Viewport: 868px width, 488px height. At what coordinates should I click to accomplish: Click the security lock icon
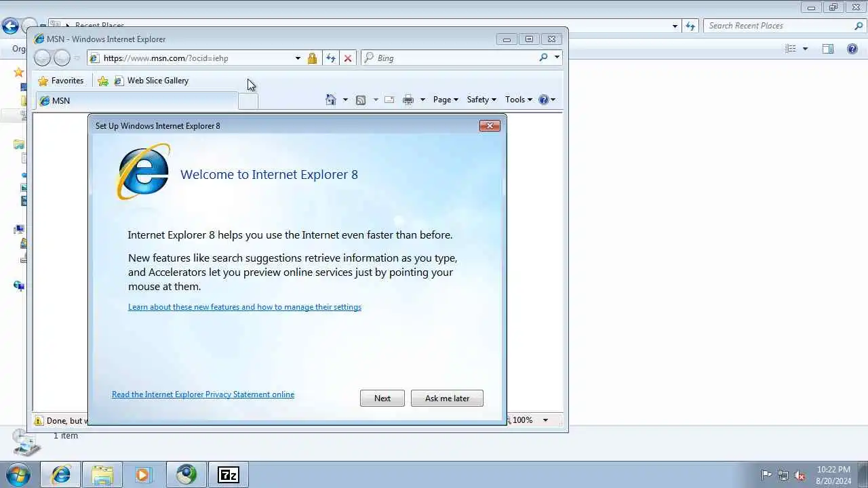(312, 58)
